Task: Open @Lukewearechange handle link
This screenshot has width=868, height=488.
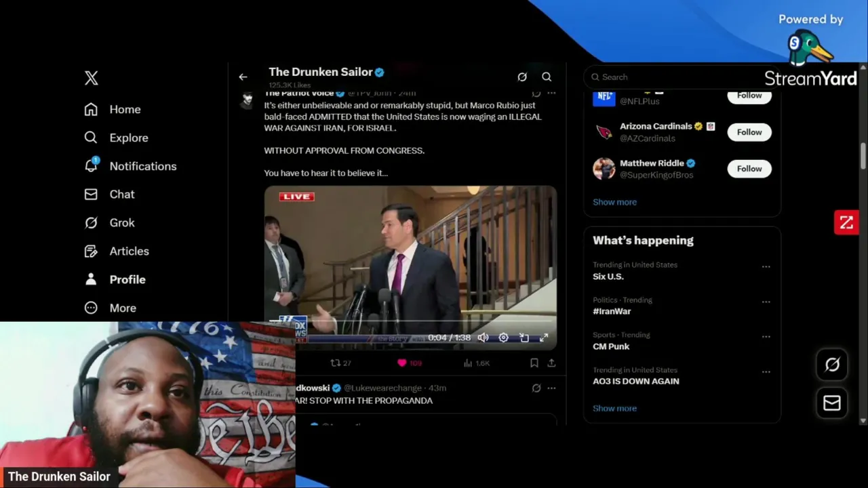Action: point(384,388)
